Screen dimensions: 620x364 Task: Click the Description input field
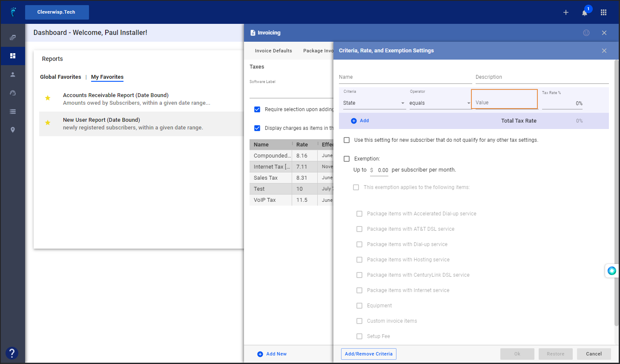542,77
